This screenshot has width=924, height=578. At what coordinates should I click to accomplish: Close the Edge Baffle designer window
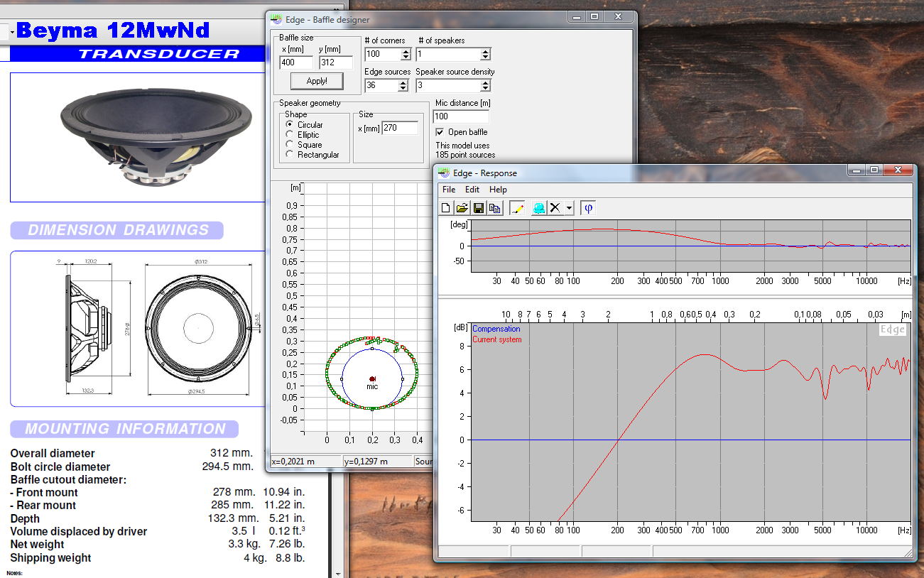[619, 16]
